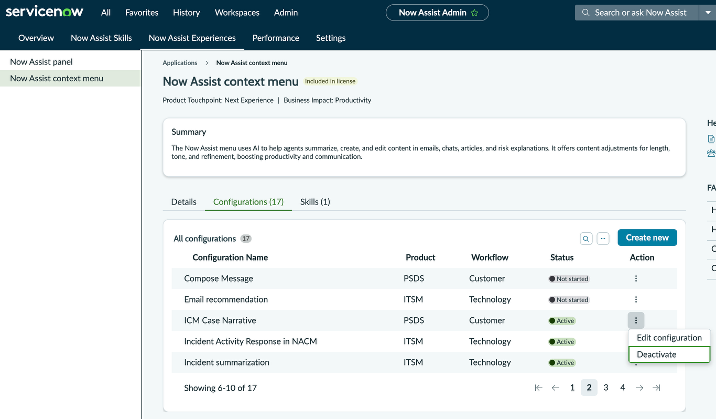Open the Skills (1) tab

coord(315,202)
